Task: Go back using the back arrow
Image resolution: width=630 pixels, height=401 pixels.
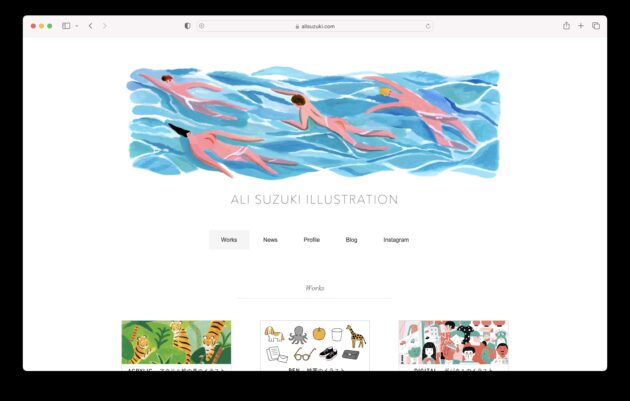Action: 90,26
